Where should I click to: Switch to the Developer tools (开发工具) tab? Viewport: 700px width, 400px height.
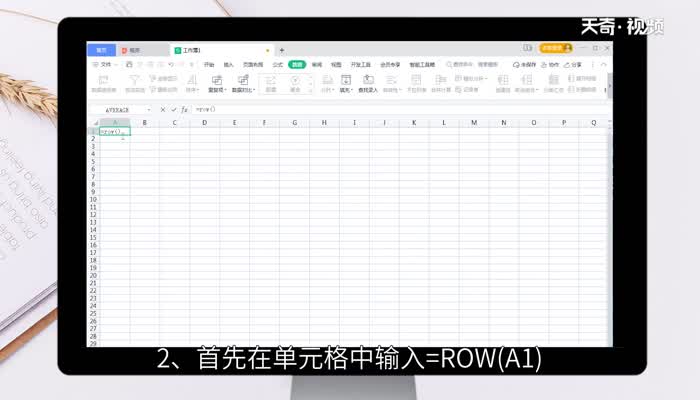(361, 65)
